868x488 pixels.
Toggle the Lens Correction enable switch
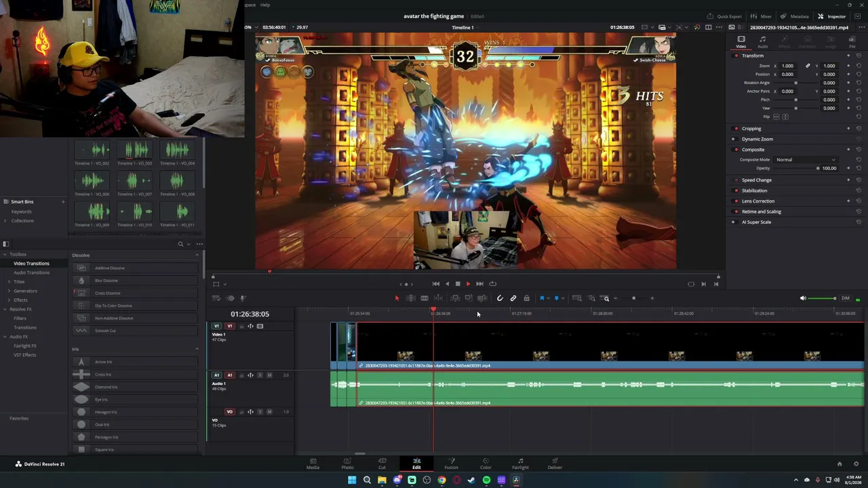pyautogui.click(x=736, y=201)
